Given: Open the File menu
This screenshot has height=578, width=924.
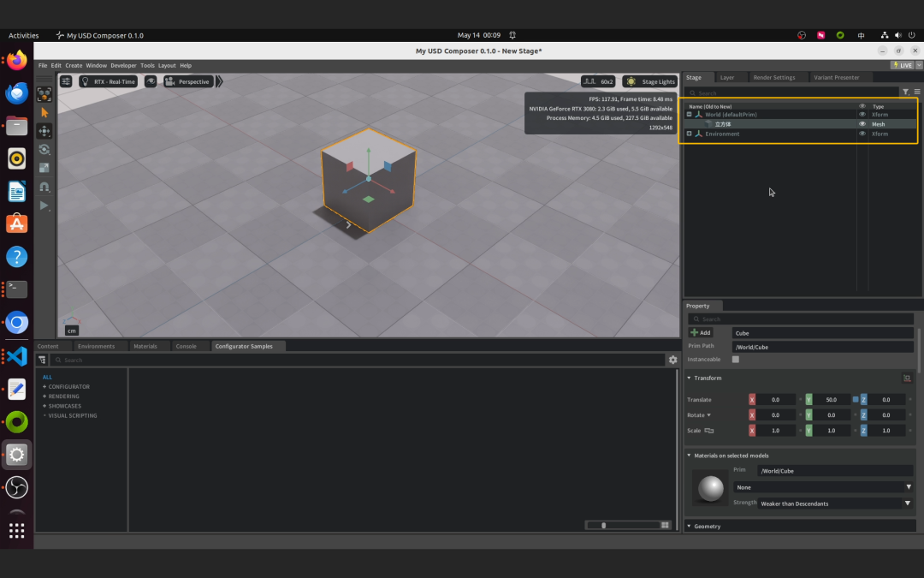Looking at the screenshot, I should click(43, 65).
